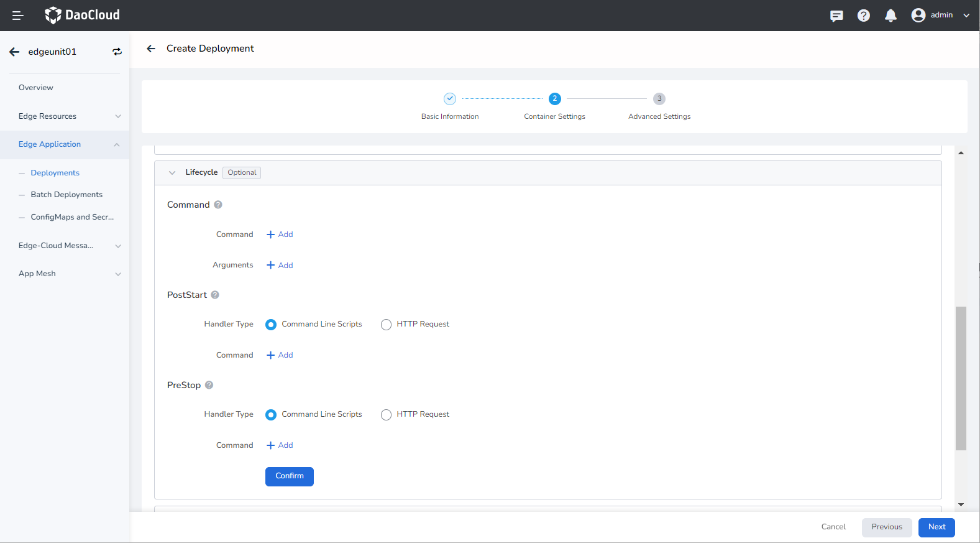Click Next to go to Advanced Settings
The width and height of the screenshot is (980, 543).
[936, 527]
